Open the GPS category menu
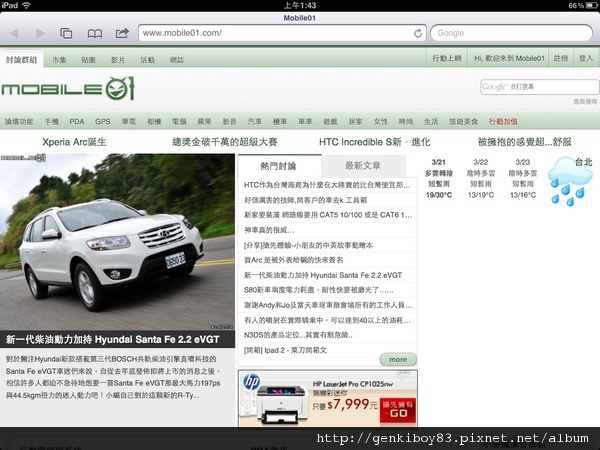The width and height of the screenshot is (600, 450). (x=103, y=122)
